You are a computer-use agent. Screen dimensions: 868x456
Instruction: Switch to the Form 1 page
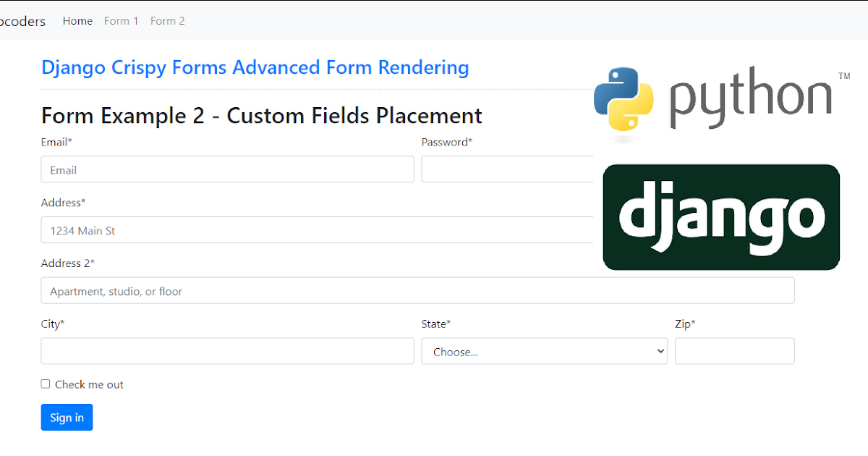[121, 21]
